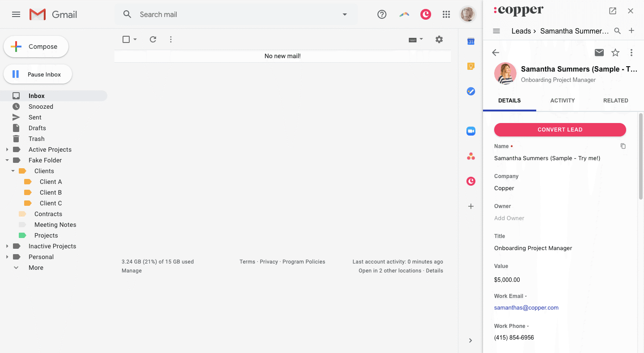
Task: Click Leads breadcrumb in Copper
Action: pyautogui.click(x=521, y=31)
